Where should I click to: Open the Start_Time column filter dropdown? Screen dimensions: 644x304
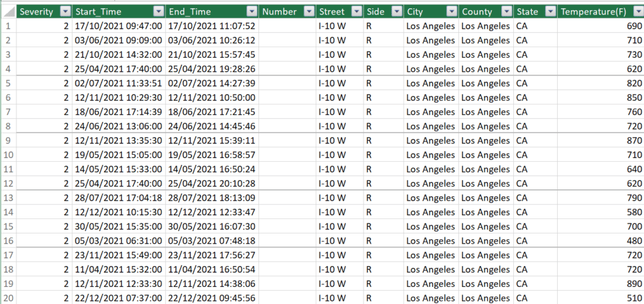click(158, 12)
